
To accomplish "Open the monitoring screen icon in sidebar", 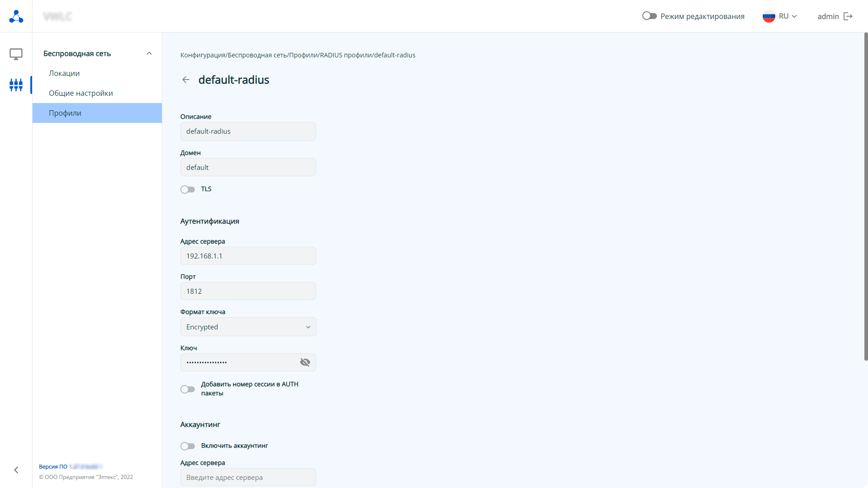I will tap(16, 54).
